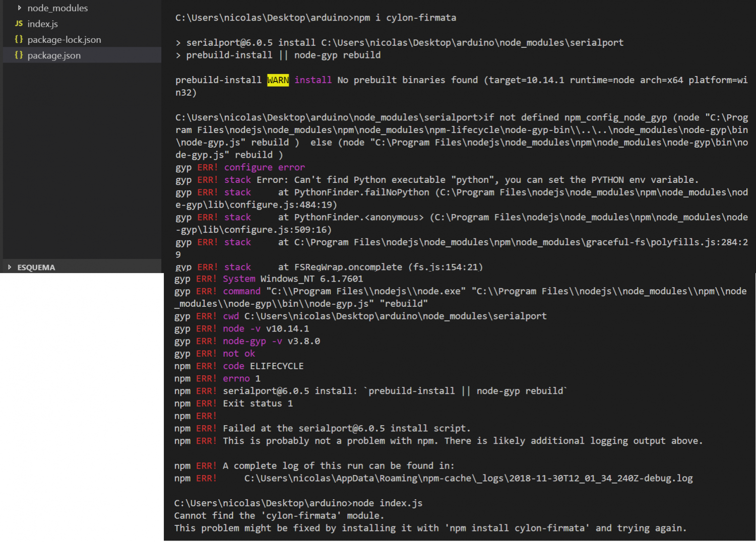
Task: Click the 'npm i cylon-firmata' command line
Action: pos(316,18)
